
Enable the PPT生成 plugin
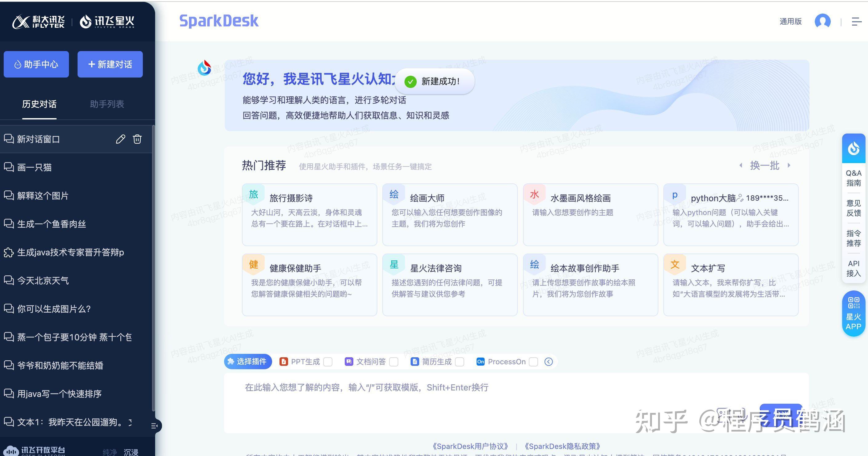pos(328,361)
